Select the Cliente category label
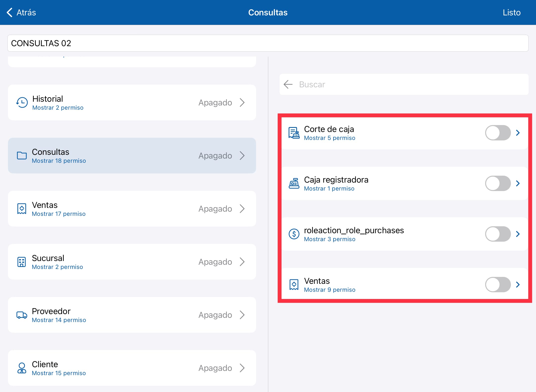 click(45, 364)
